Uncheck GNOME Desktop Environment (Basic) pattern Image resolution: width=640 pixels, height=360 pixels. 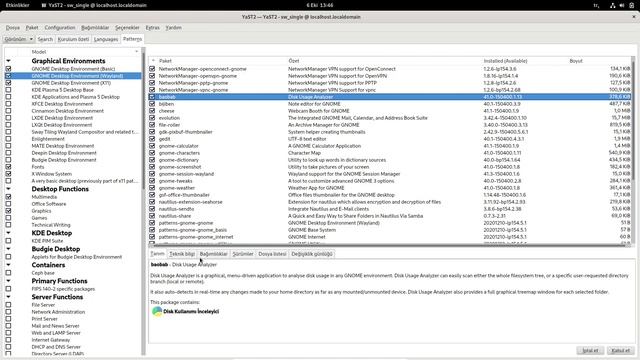[x=9, y=69]
